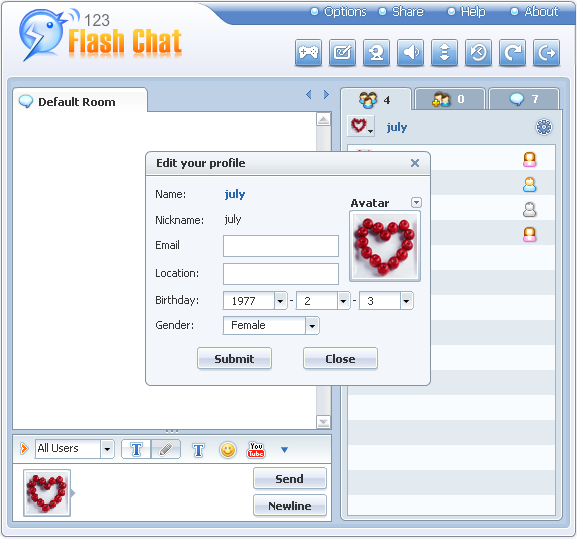Click the logout arrow icon
This screenshot has height=539, width=577.
point(546,53)
